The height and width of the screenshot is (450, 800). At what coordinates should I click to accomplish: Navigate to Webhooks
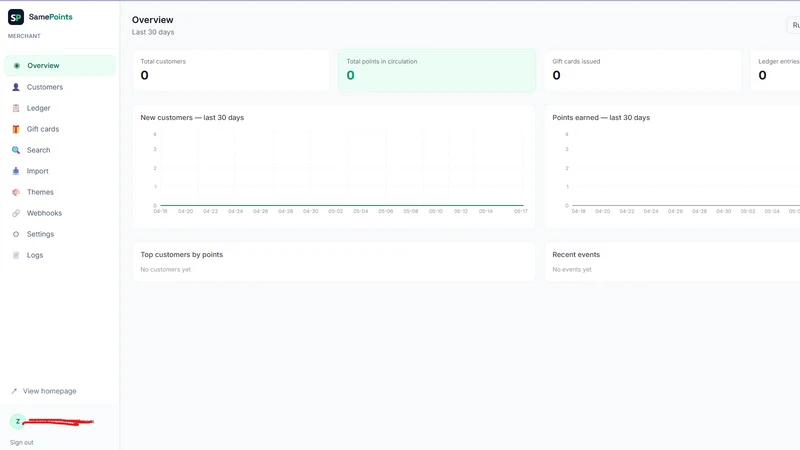(60, 213)
